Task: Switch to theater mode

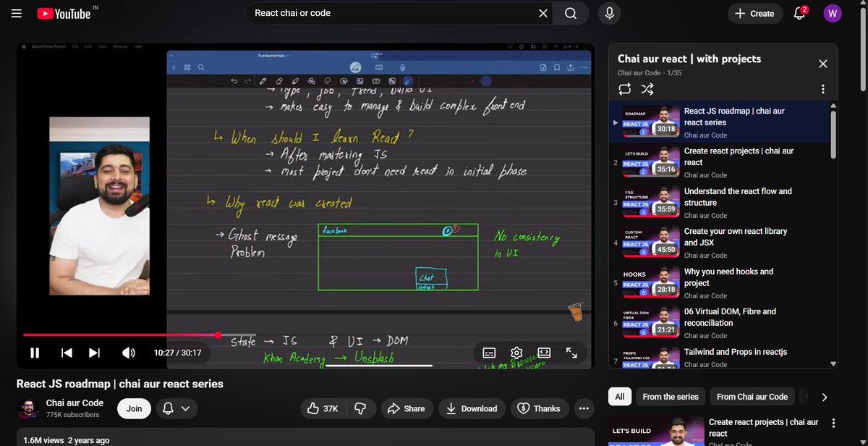Action: [x=544, y=353]
